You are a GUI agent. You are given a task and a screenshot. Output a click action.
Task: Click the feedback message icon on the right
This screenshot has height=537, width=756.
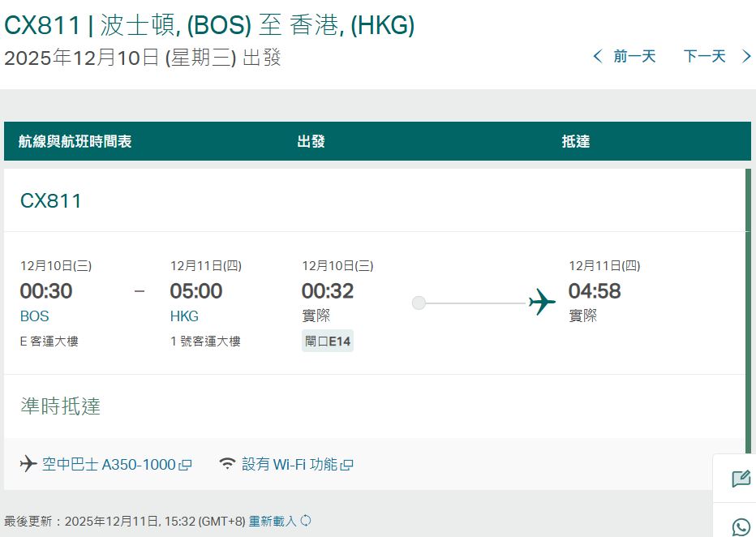[741, 479]
